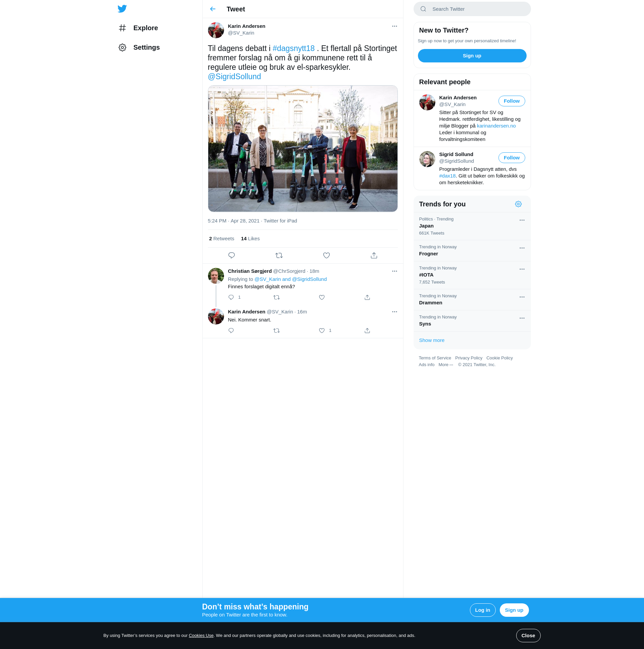This screenshot has width=644, height=649.
Task: Click the #dagsnytt18 hashtag link
Action: (293, 48)
